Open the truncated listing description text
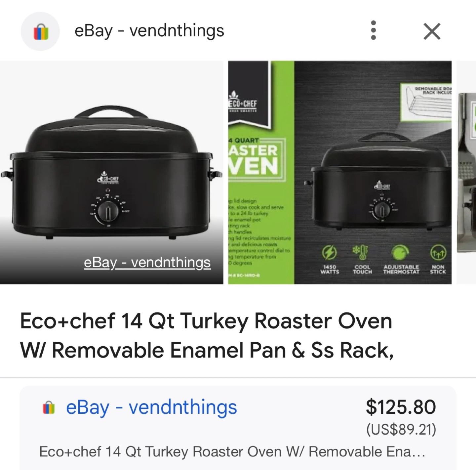Image resolution: width=476 pixels, height=470 pixels. point(232,452)
